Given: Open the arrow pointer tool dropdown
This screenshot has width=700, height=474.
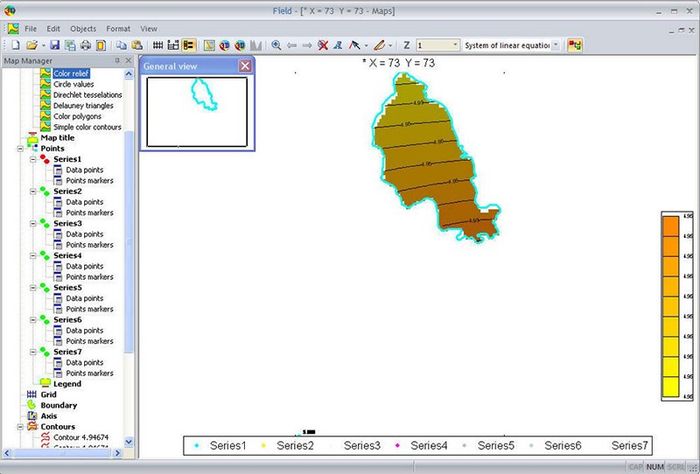Looking at the screenshot, I should [366, 46].
